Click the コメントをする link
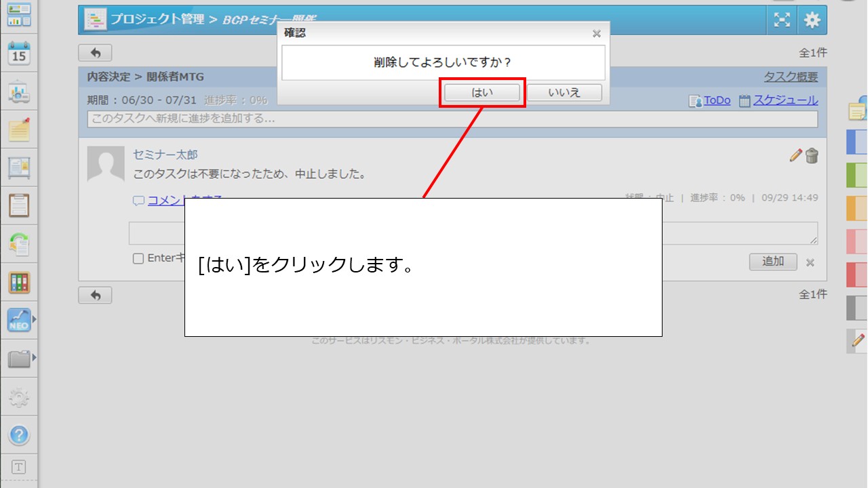 [x=185, y=199]
